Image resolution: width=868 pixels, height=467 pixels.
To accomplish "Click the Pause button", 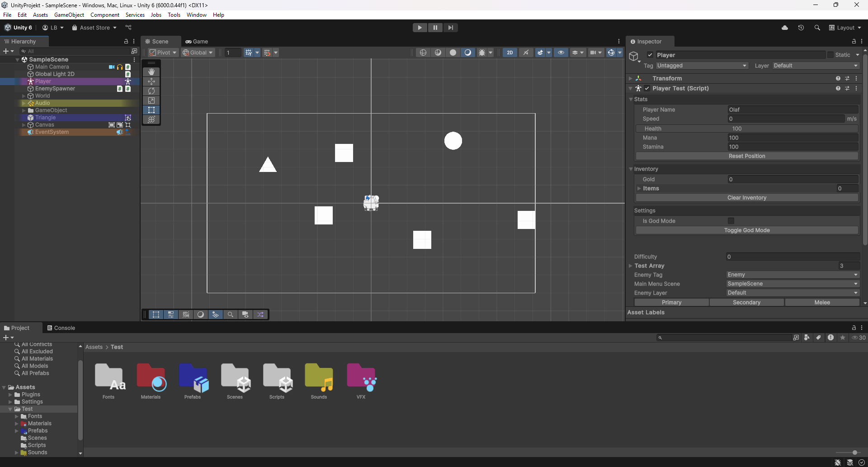I will pyautogui.click(x=435, y=28).
